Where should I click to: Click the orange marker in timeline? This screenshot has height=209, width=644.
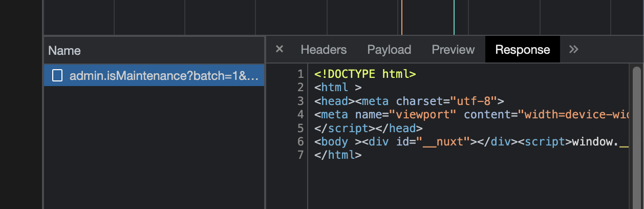[x=401, y=17]
